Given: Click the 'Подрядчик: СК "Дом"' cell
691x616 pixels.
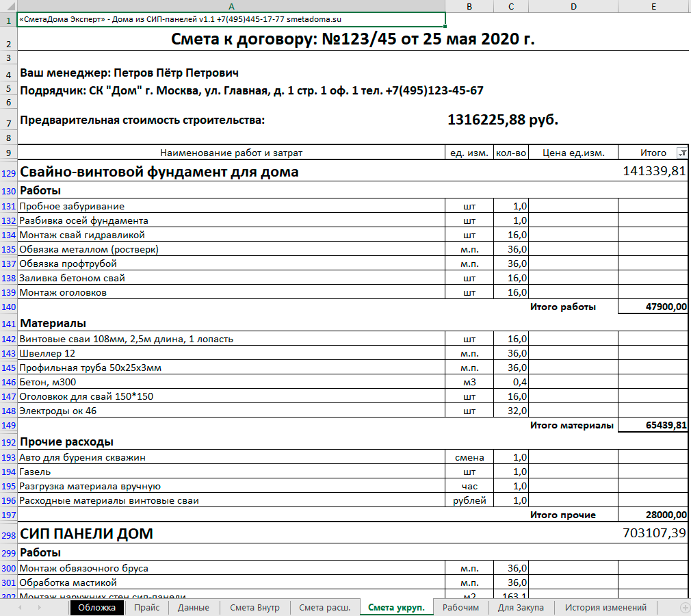Looking at the screenshot, I should (252, 90).
